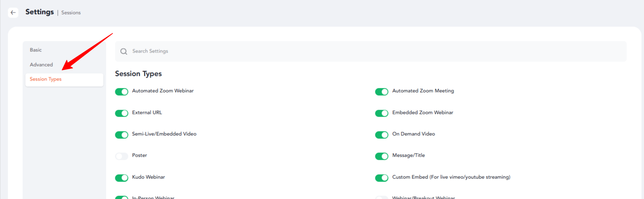Image resolution: width=644 pixels, height=199 pixels.
Task: Click the magnifier icon in the search bar
Action: tap(124, 51)
